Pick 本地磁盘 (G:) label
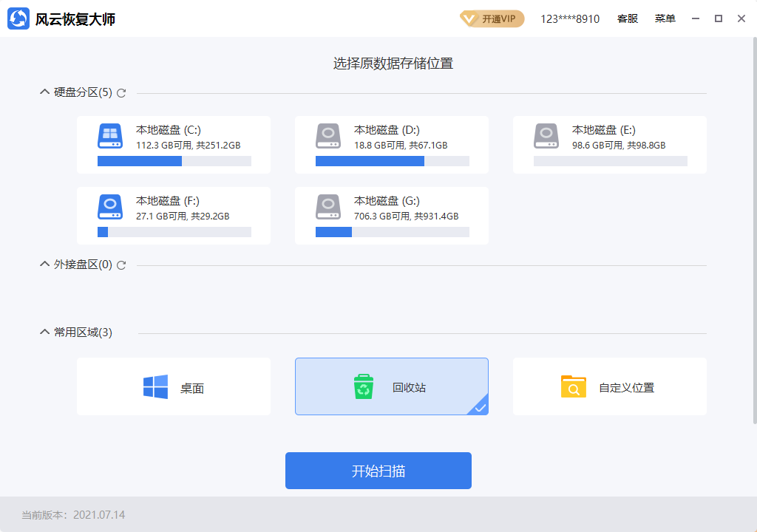757x532 pixels. tap(387, 201)
